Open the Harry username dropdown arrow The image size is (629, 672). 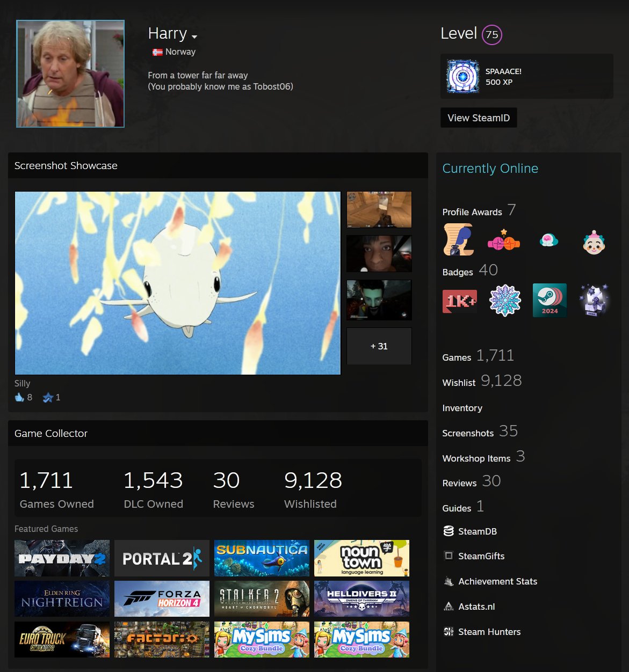[x=194, y=37]
